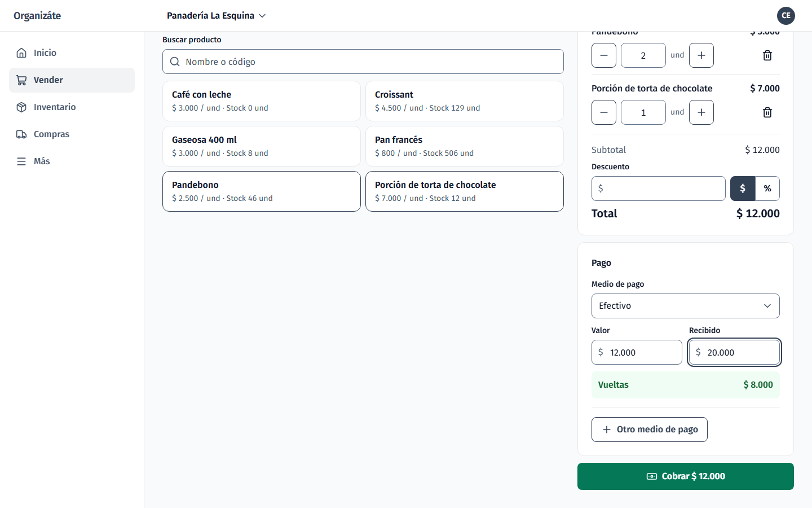Edit the Pandebono quantity field
The height and width of the screenshot is (508, 812).
pyautogui.click(x=643, y=55)
